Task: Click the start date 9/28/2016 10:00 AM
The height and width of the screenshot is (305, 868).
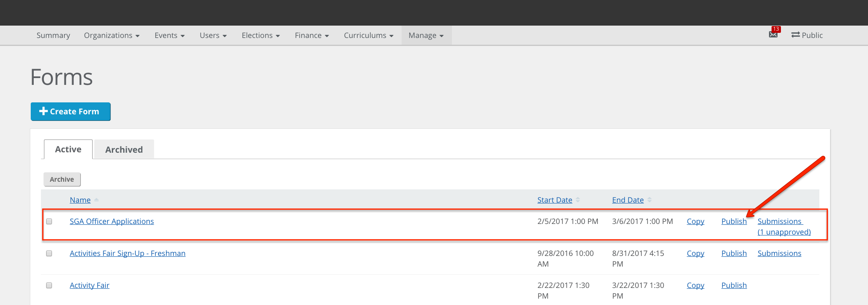Action: (x=565, y=259)
